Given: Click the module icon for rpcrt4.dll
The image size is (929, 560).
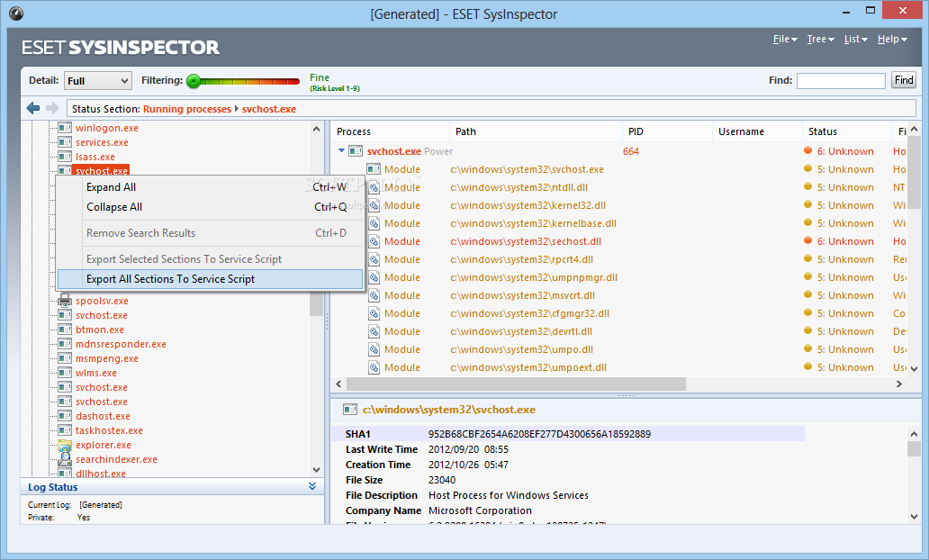Looking at the screenshot, I should (374, 259).
